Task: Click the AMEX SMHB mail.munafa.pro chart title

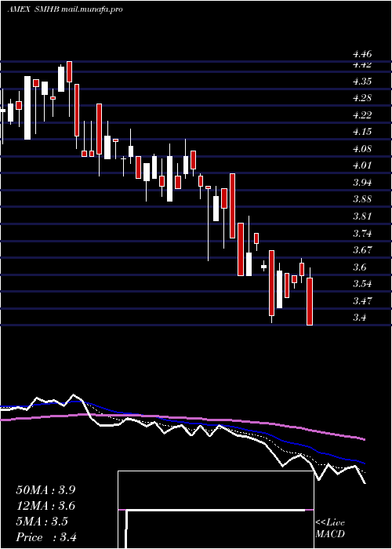Action: pos(65,9)
